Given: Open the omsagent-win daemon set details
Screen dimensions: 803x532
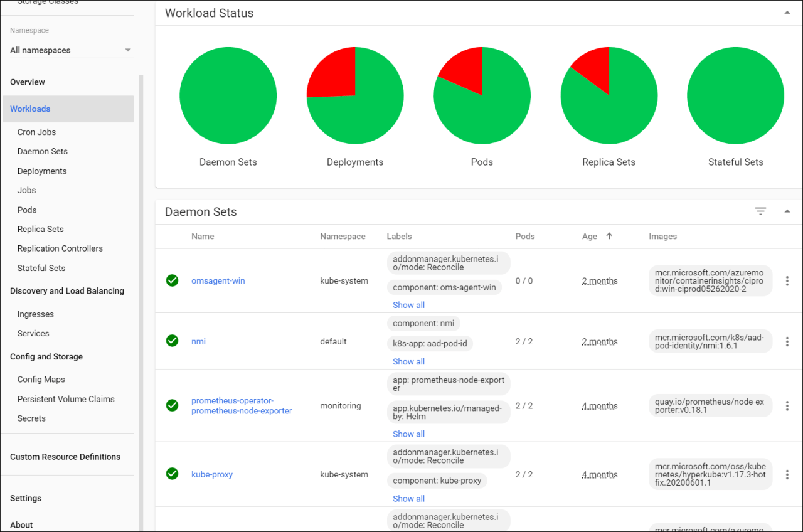Looking at the screenshot, I should 218,280.
